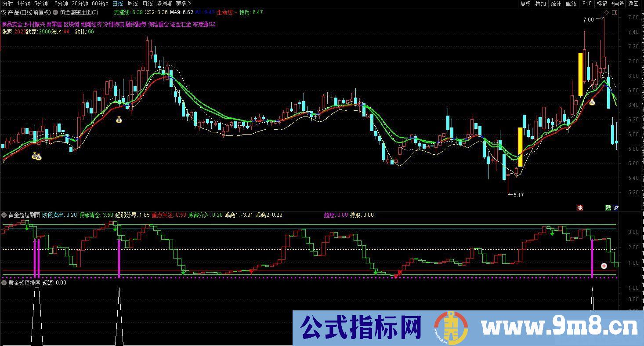Click the blue 财 finance icon
644x346 pixels.
[x=616, y=208]
